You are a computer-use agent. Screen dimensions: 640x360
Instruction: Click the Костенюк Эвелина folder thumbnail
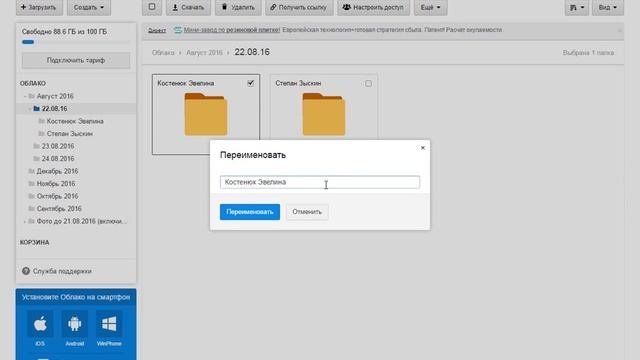point(206,114)
